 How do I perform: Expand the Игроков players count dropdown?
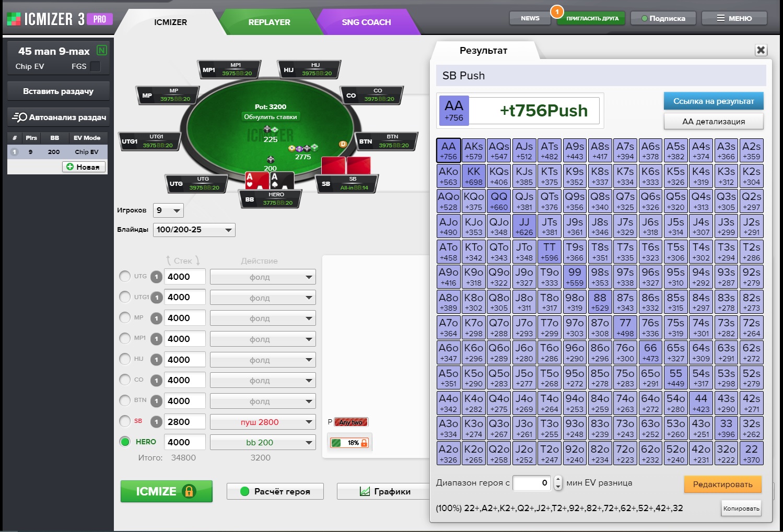pyautogui.click(x=168, y=210)
